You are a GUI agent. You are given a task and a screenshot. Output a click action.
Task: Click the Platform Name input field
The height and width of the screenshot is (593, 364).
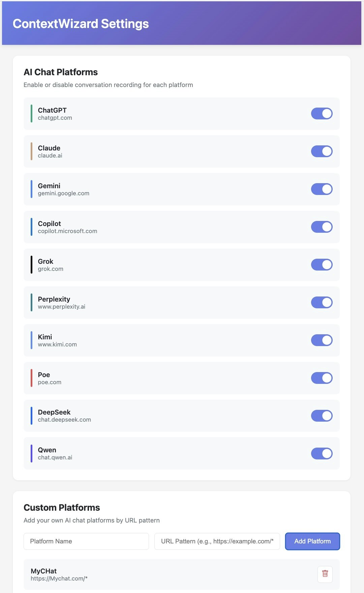(x=86, y=541)
